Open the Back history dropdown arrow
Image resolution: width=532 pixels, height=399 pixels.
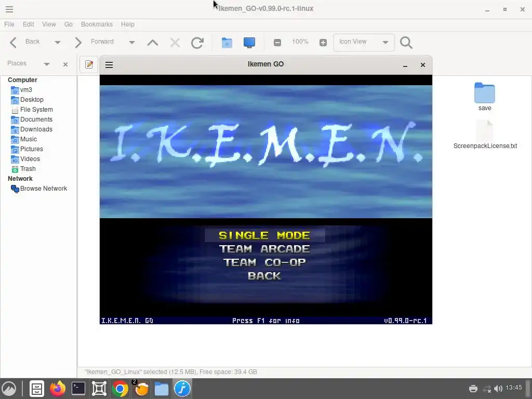coord(57,43)
